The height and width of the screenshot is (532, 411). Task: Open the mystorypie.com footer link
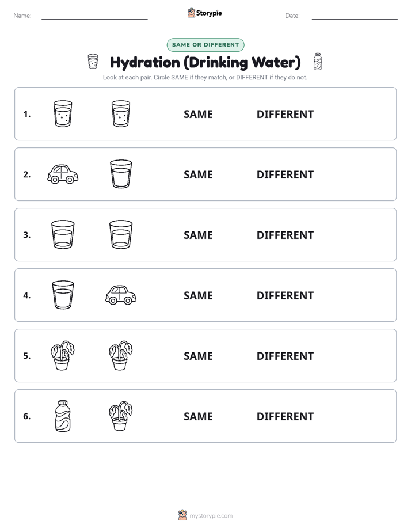pos(205,515)
